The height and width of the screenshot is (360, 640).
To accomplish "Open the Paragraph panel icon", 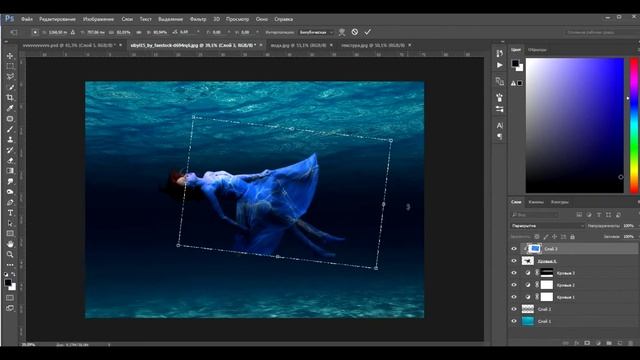I will pyautogui.click(x=500, y=136).
